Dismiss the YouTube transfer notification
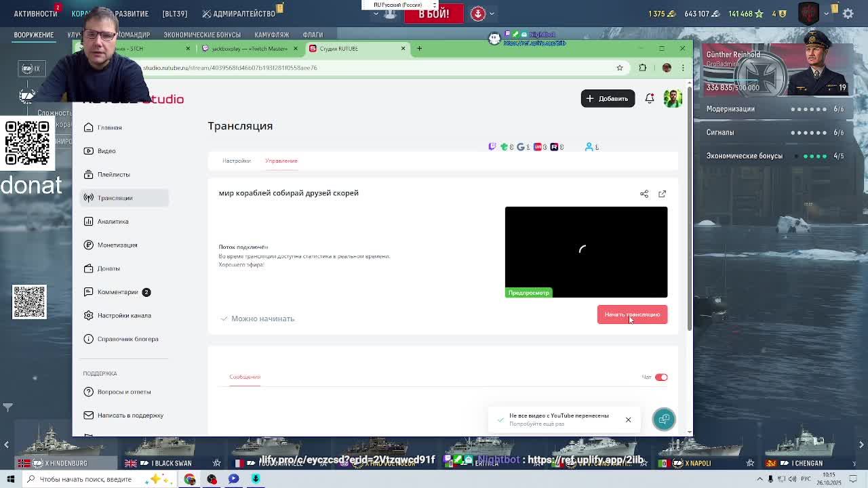The image size is (868, 488). click(x=628, y=420)
